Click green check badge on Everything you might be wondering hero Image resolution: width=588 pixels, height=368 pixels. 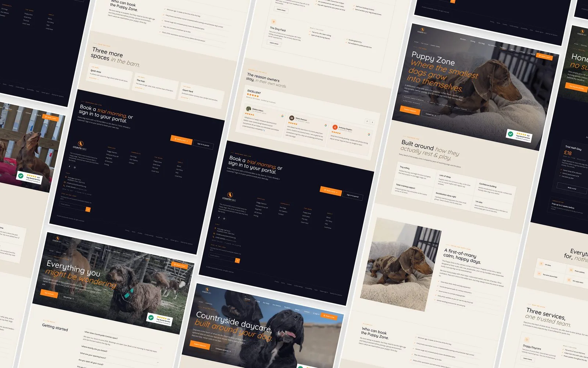click(151, 317)
